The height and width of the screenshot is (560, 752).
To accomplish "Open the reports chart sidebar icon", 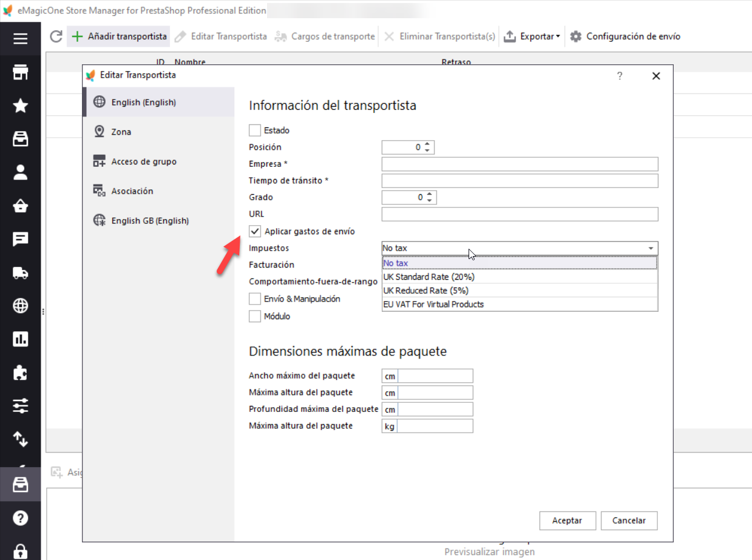I will 21,339.
